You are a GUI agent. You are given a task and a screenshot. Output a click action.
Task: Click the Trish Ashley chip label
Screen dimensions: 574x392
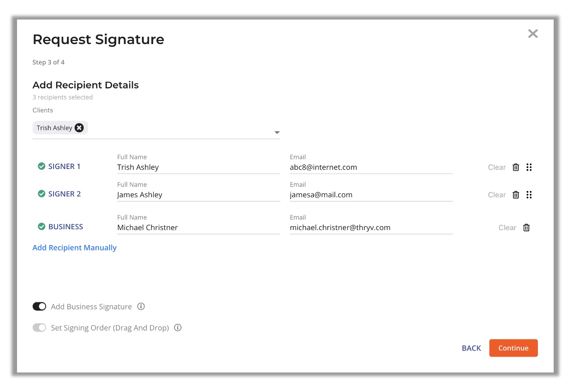[x=54, y=128]
